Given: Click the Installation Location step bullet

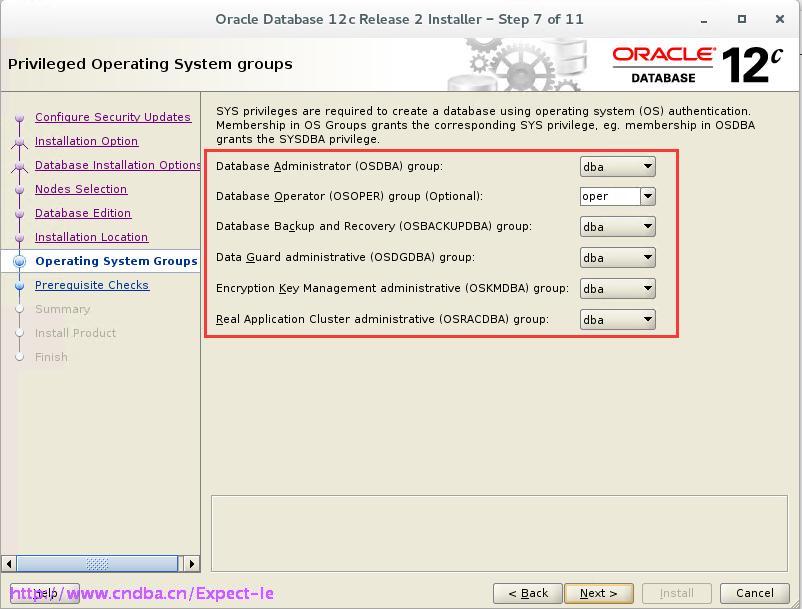Looking at the screenshot, I should (x=19, y=238).
